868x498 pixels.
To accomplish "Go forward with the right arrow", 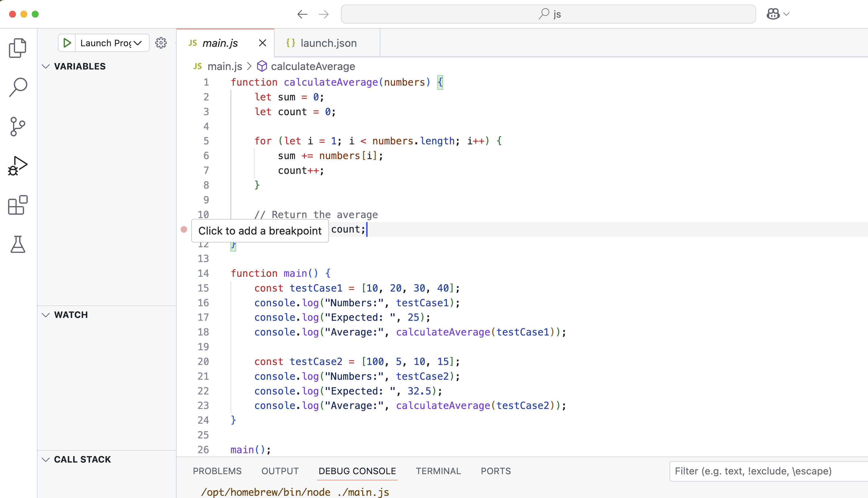I will [324, 14].
